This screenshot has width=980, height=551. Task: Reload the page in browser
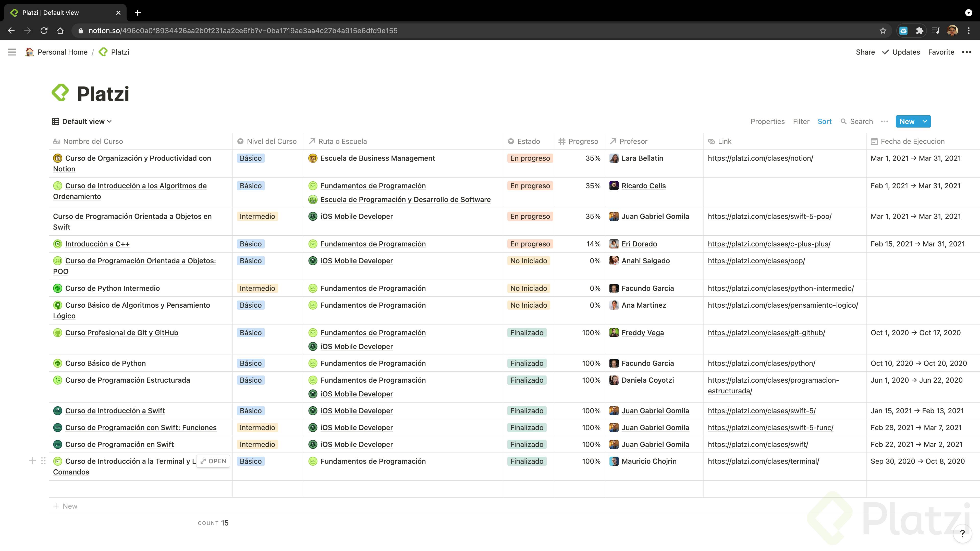pos(44,31)
